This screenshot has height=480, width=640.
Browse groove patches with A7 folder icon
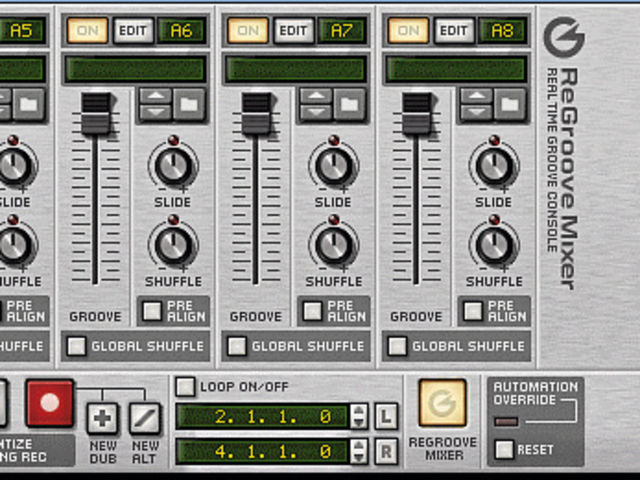(350, 104)
